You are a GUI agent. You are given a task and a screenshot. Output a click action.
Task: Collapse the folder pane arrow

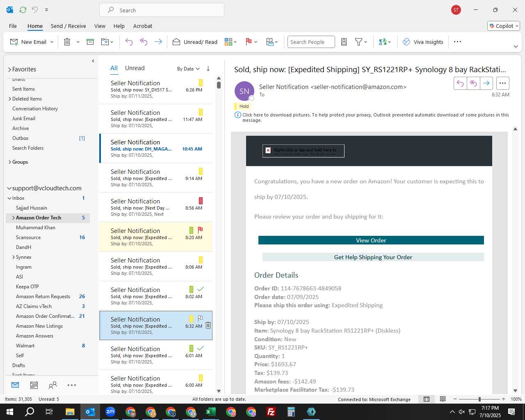(93, 61)
